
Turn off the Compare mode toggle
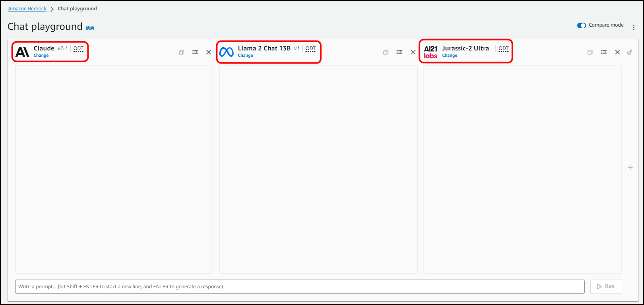[582, 25]
